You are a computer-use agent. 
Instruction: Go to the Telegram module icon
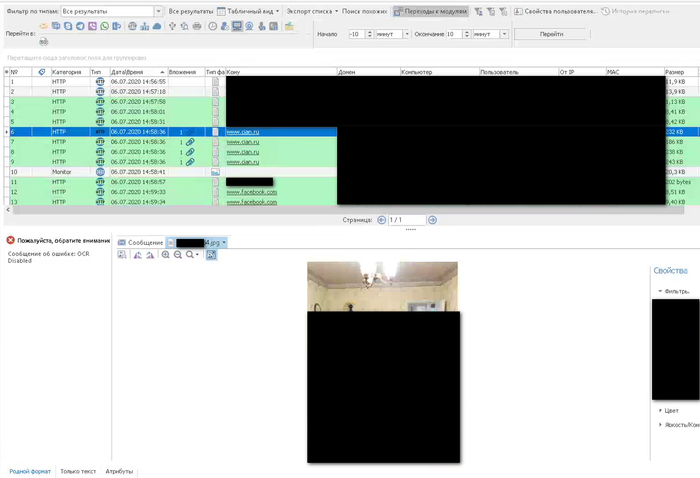80,26
